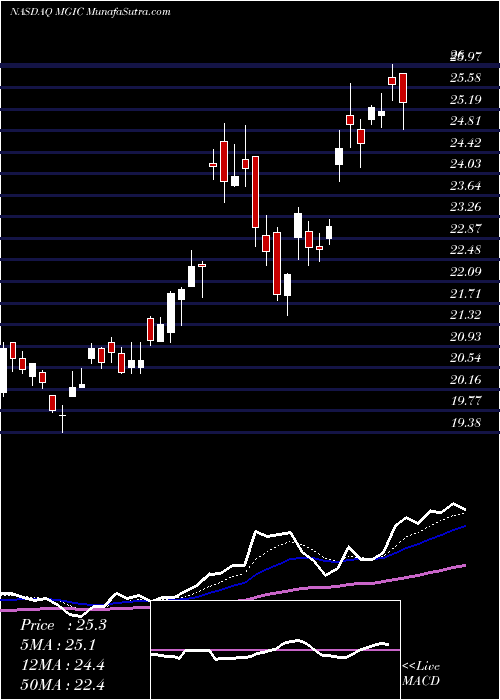Select the last red candlestick near 25.58
Viewport: 500px width, 700px height.
point(403,88)
